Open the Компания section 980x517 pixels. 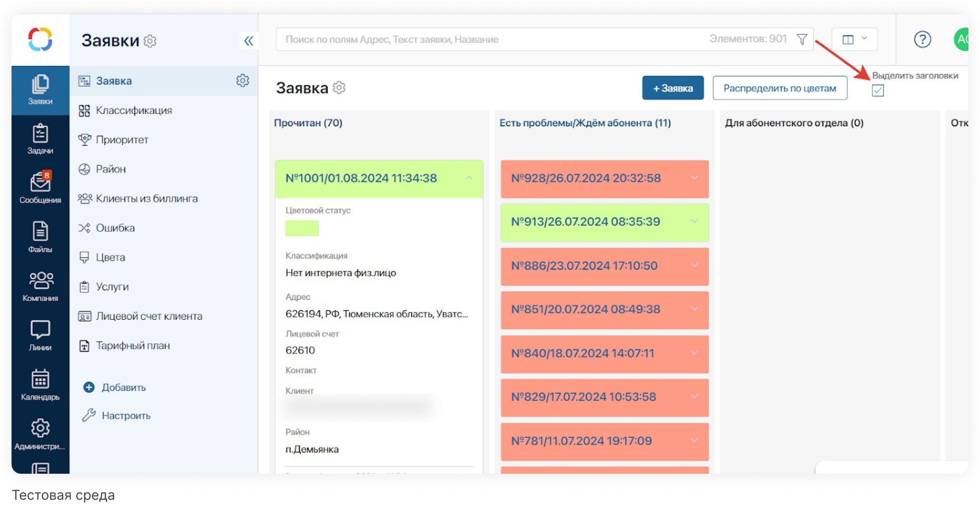[40, 286]
